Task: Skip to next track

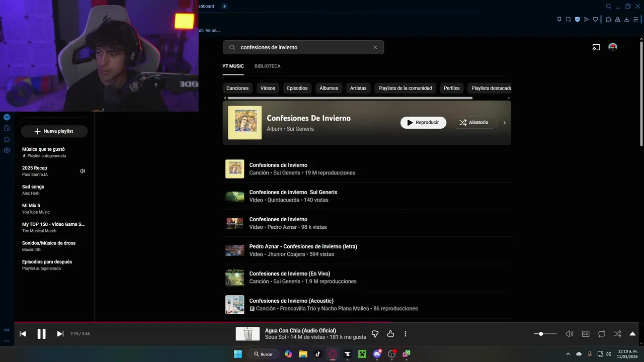Action: (x=60, y=334)
